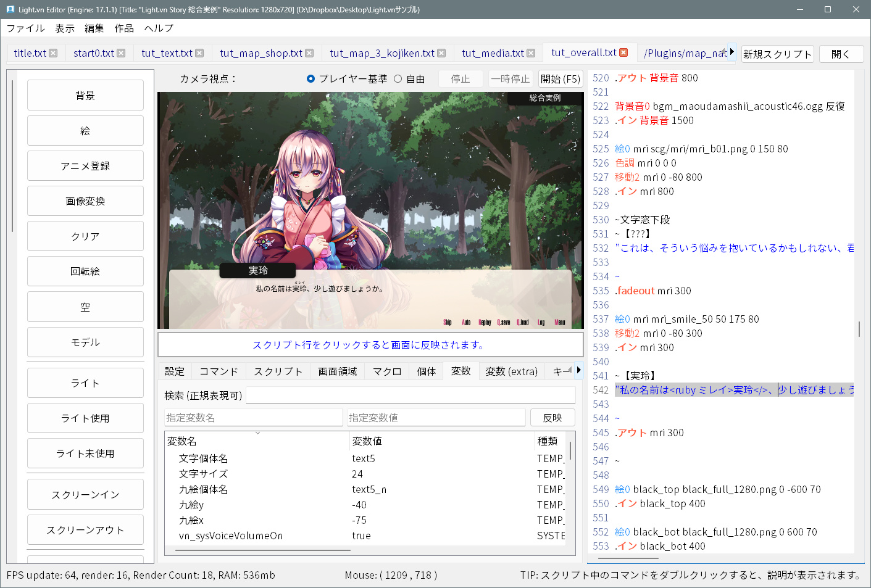This screenshot has height=588, width=871.
Task: Focus the 検索 (正規表現可) search field
Action: (410, 395)
